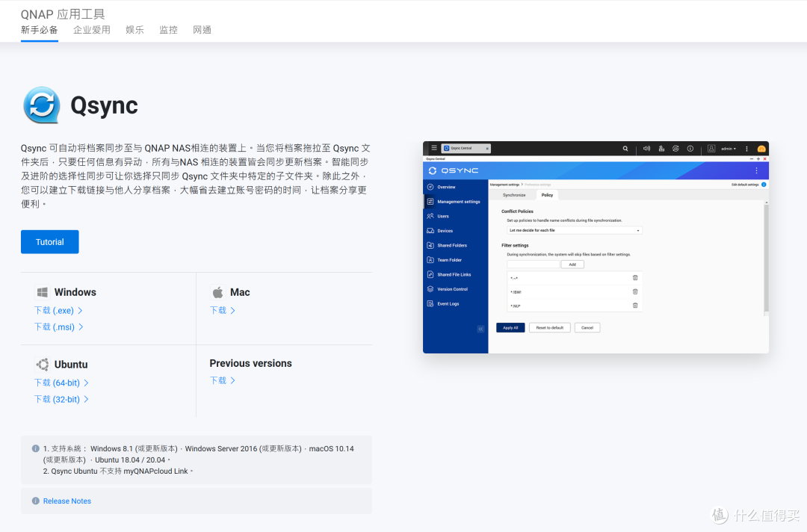Viewport: 807px width, 532px height.
Task: Open the conflict policy dropdown
Action: (575, 230)
